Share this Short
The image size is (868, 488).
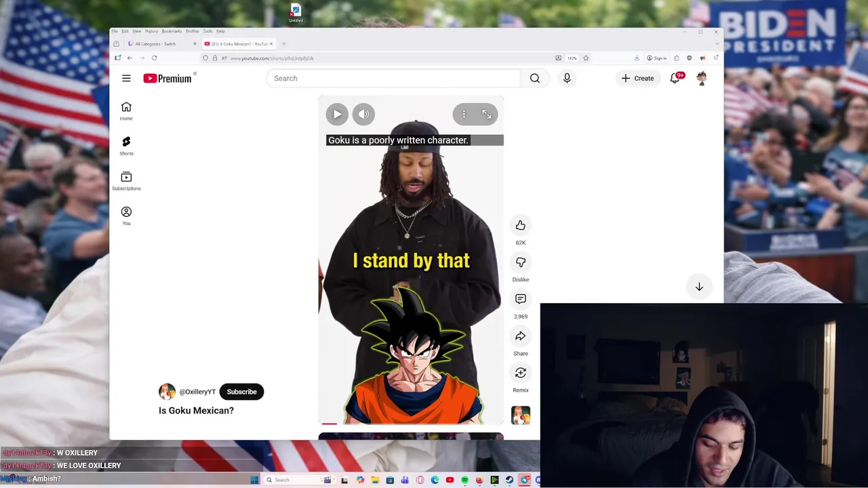point(521,336)
